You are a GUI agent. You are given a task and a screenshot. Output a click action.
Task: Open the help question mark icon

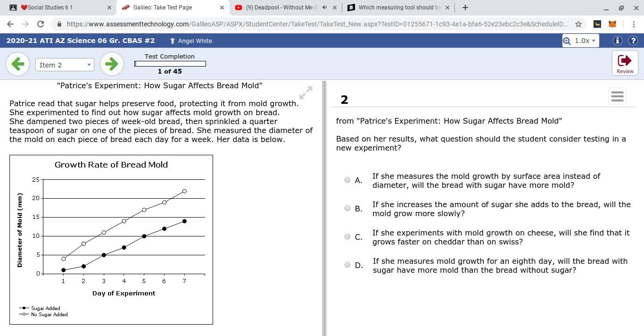(x=633, y=41)
